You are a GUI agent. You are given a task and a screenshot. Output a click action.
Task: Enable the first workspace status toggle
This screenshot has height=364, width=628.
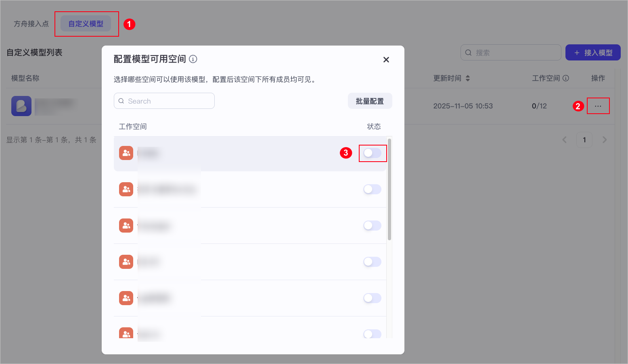click(373, 153)
